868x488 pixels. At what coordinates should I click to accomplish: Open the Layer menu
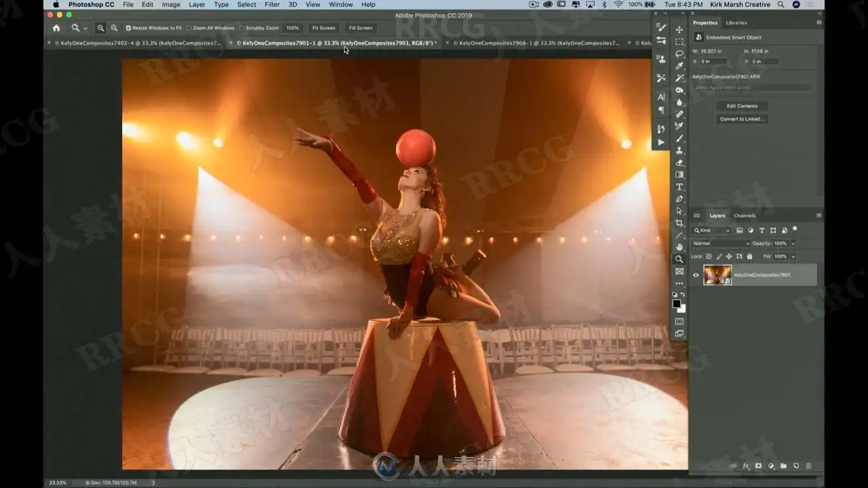click(197, 5)
